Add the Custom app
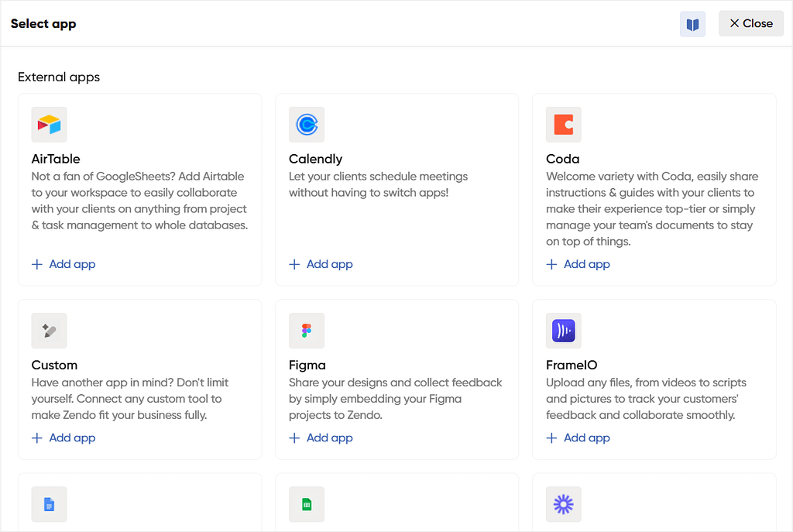793x532 pixels. 64,438
